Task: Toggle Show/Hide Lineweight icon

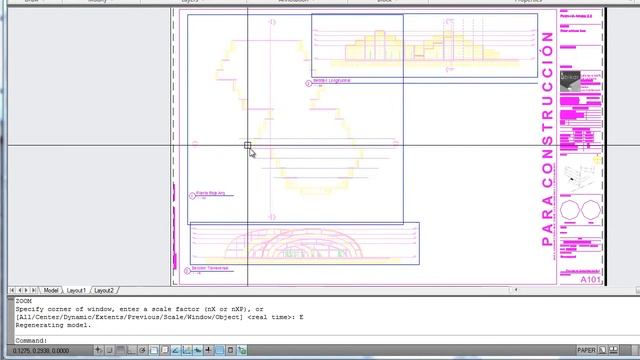Action: 209,350
